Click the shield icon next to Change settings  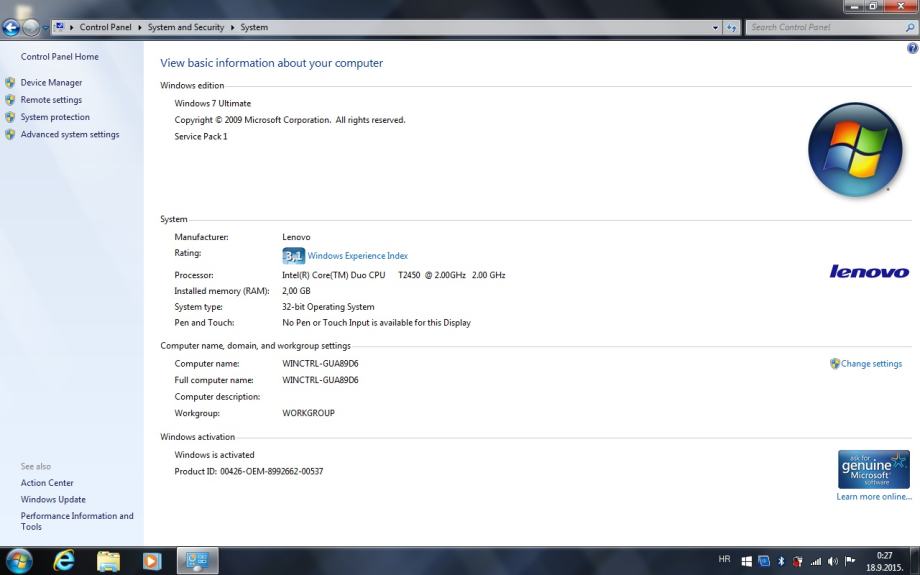[835, 364]
